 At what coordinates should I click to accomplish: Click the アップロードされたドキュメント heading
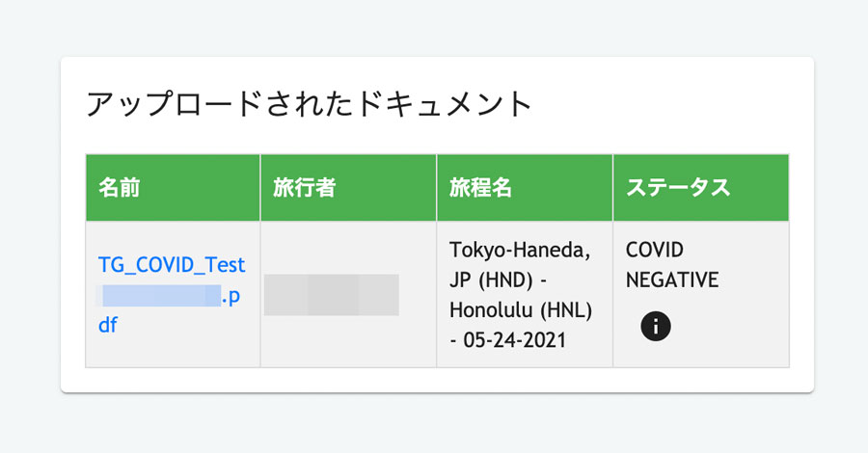309,104
